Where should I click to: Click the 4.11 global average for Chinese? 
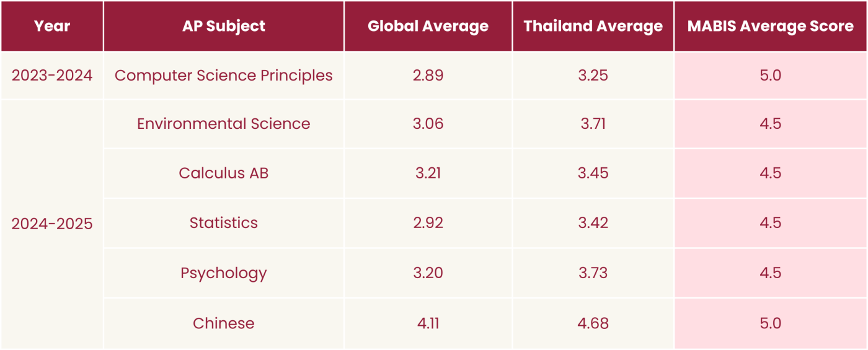click(x=428, y=323)
